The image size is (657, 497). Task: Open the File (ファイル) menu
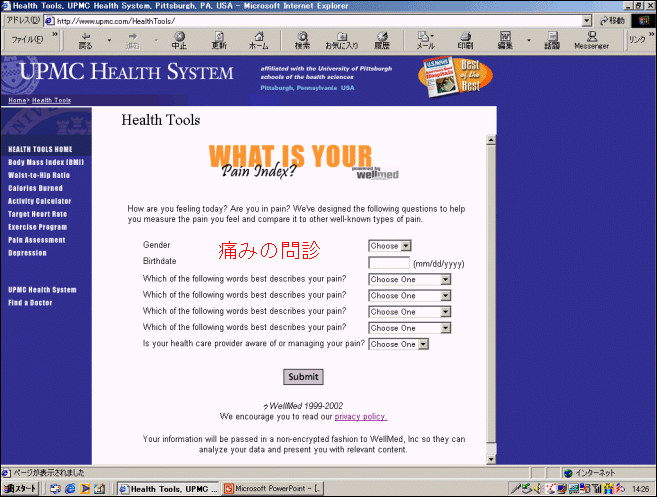coord(26,40)
